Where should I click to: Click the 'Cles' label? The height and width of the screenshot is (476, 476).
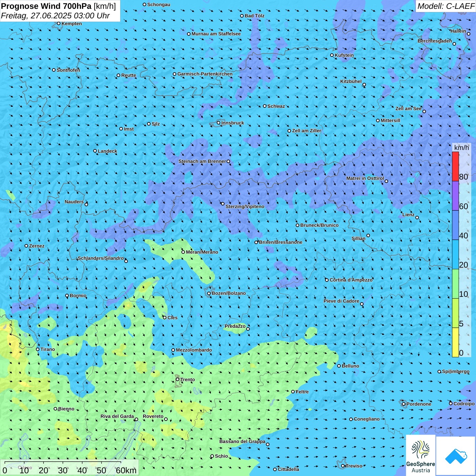(x=172, y=318)
